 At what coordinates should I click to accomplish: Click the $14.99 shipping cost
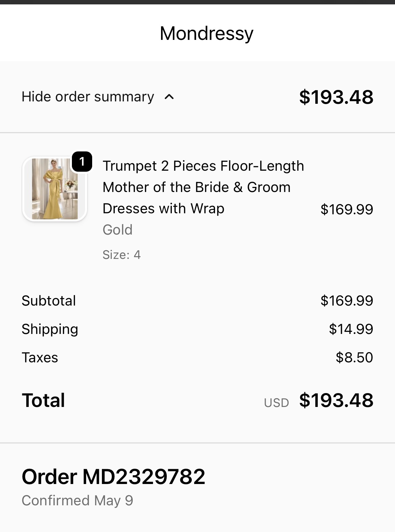tap(351, 329)
